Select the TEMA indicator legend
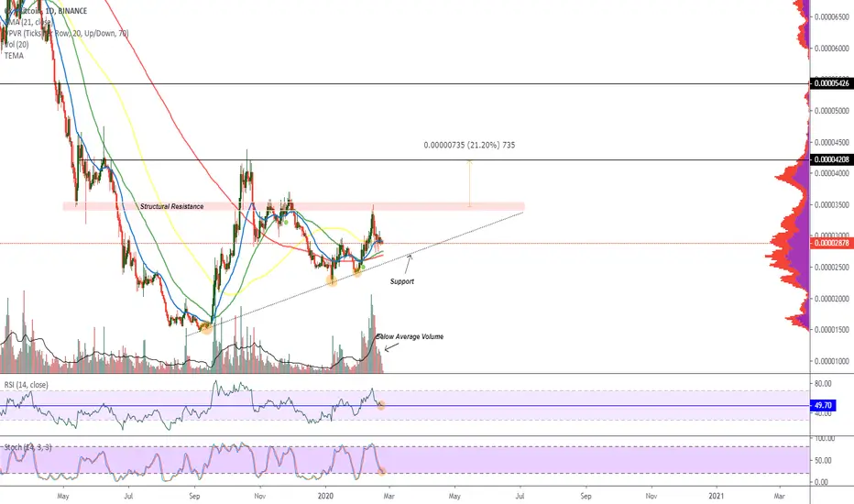This screenshot has height=504, width=854. (x=14, y=56)
